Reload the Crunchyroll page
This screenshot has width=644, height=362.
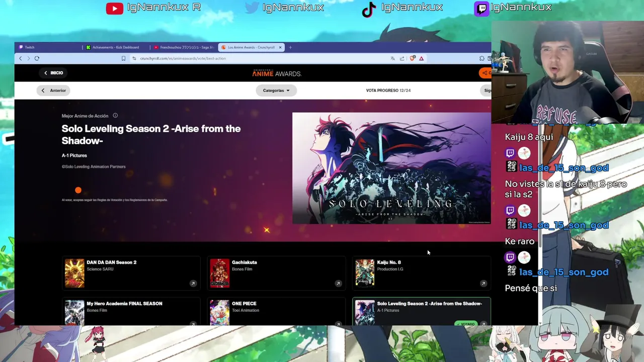click(x=37, y=58)
